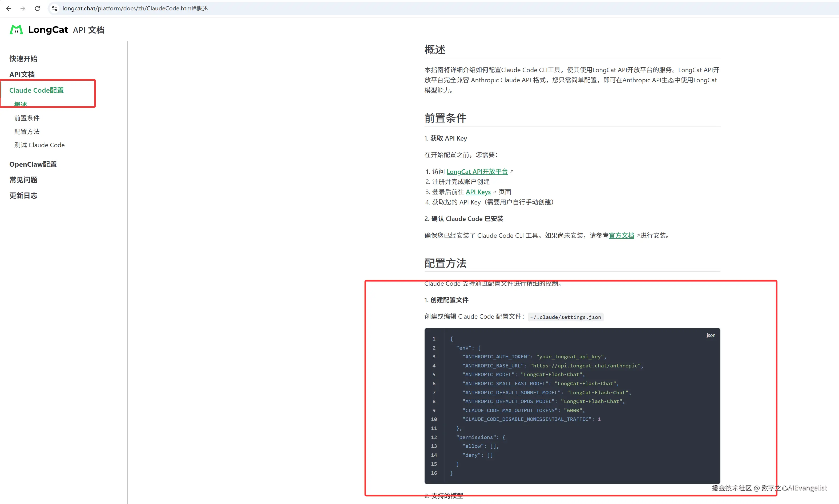Viewport: 839px width, 504px height.
Task: Open site info icon in address bar
Action: [54, 9]
